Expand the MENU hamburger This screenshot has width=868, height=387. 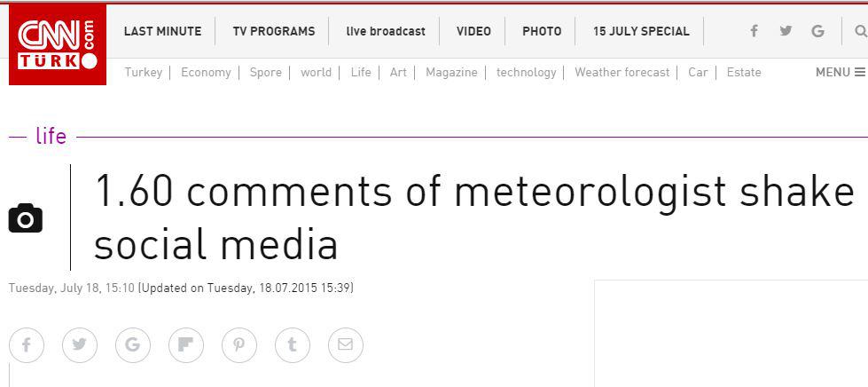pyautogui.click(x=841, y=72)
